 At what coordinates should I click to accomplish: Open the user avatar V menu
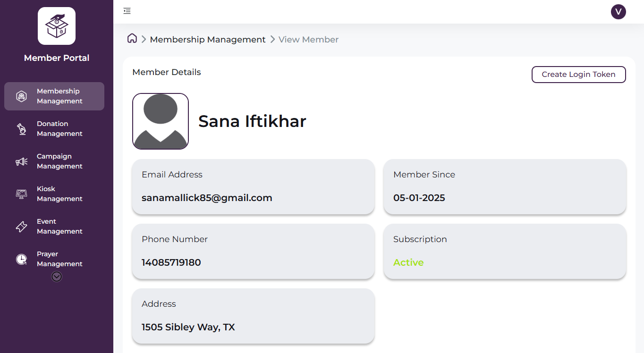point(618,12)
